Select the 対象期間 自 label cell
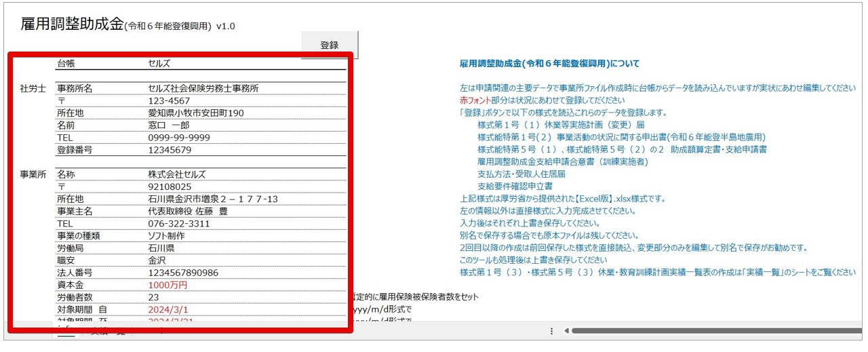Screen dimensions: 868x352 coord(83,309)
